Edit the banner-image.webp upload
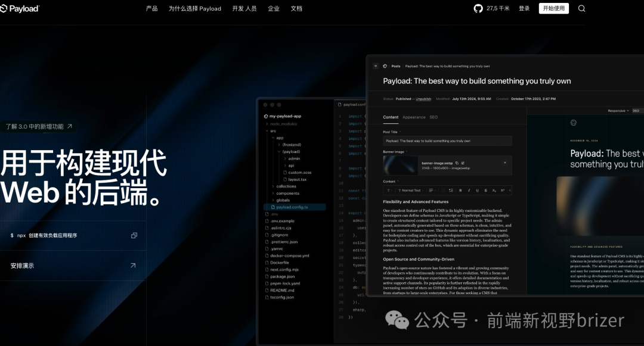 pos(463,163)
